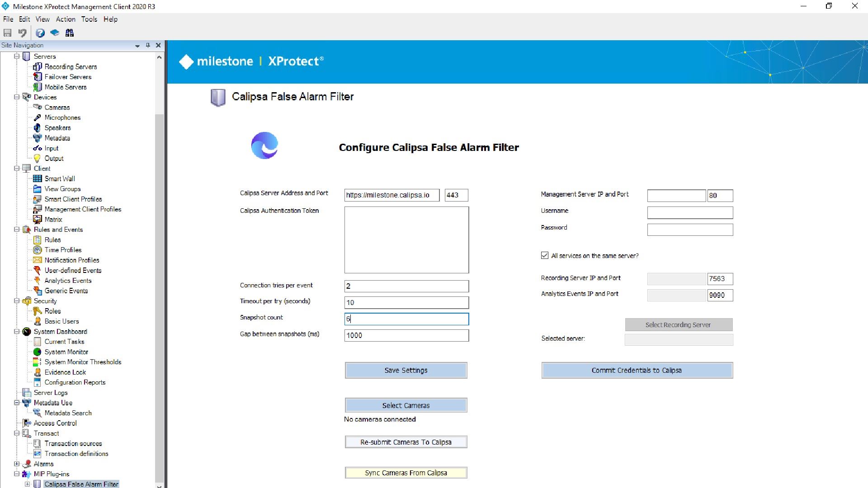Click the binoculars search toolbar icon
The height and width of the screenshot is (488, 868).
click(70, 33)
